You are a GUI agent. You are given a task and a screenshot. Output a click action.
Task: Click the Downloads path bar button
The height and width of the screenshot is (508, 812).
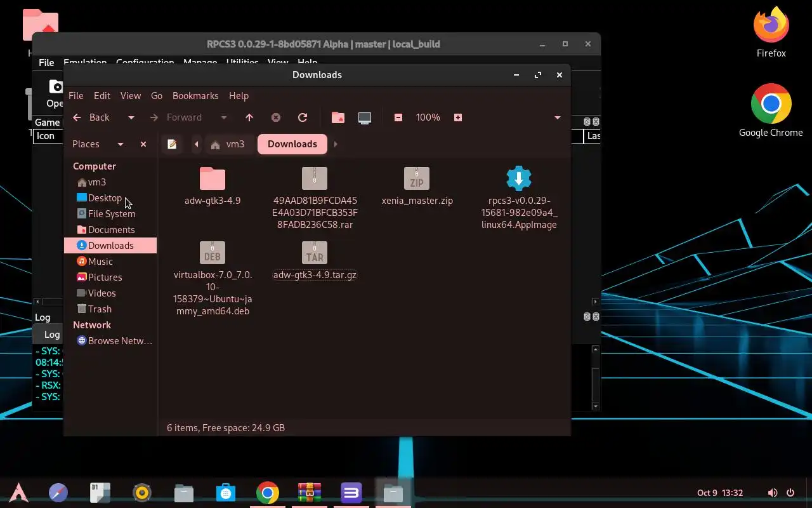point(292,144)
